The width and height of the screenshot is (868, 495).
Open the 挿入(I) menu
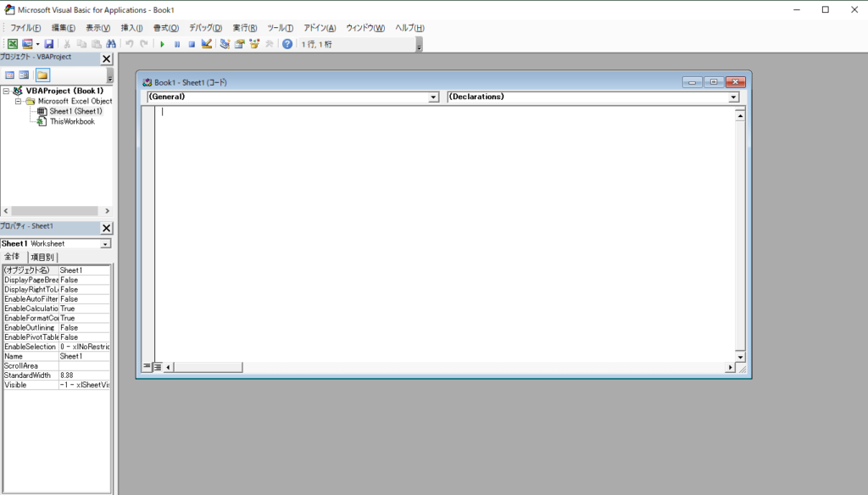click(131, 28)
